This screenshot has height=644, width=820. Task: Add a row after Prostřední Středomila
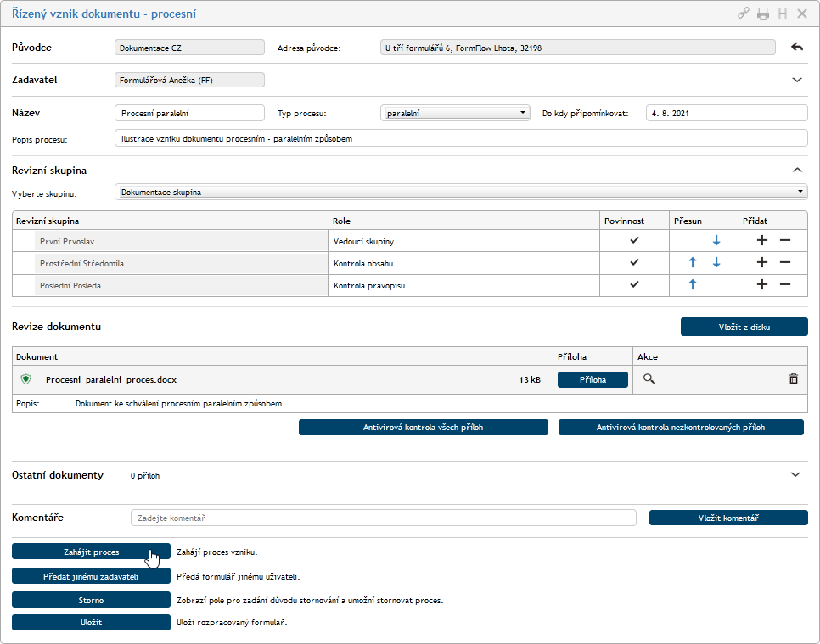tap(762, 263)
